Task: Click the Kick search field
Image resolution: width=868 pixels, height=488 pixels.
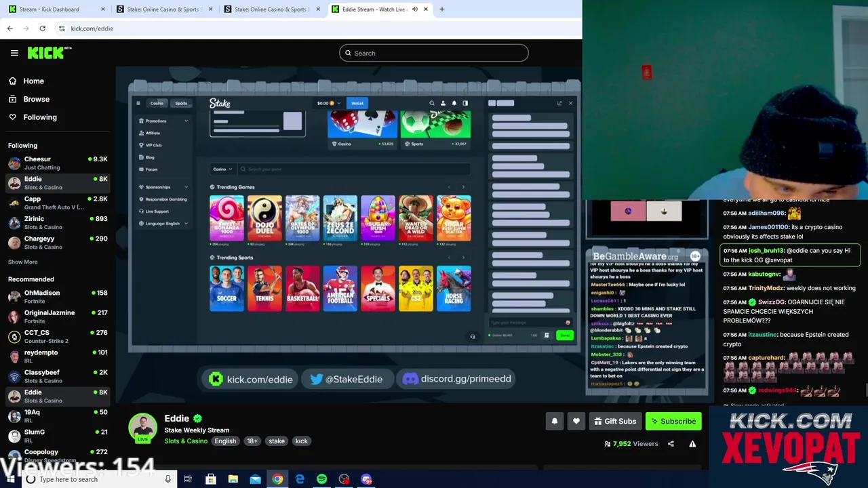Action: click(433, 53)
